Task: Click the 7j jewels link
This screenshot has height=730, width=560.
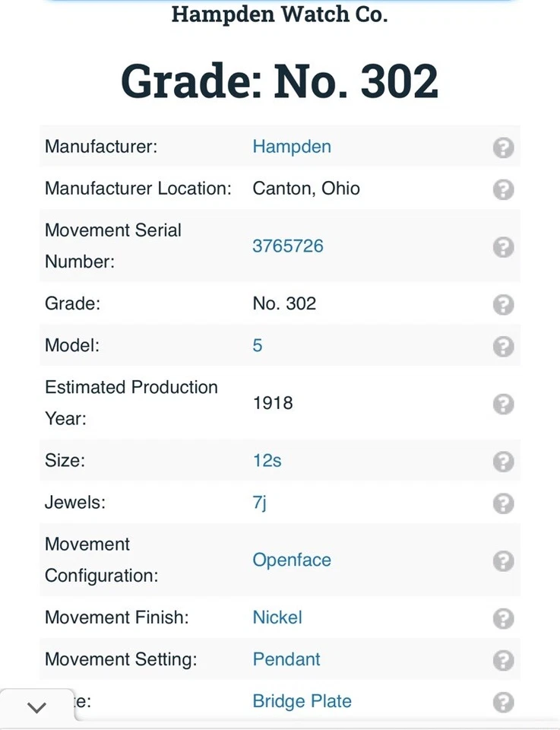Action: pyautogui.click(x=260, y=503)
